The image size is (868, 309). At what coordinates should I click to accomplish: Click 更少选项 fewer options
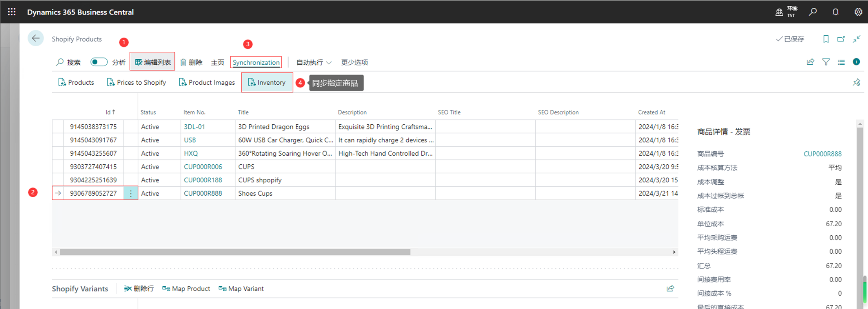pyautogui.click(x=355, y=62)
